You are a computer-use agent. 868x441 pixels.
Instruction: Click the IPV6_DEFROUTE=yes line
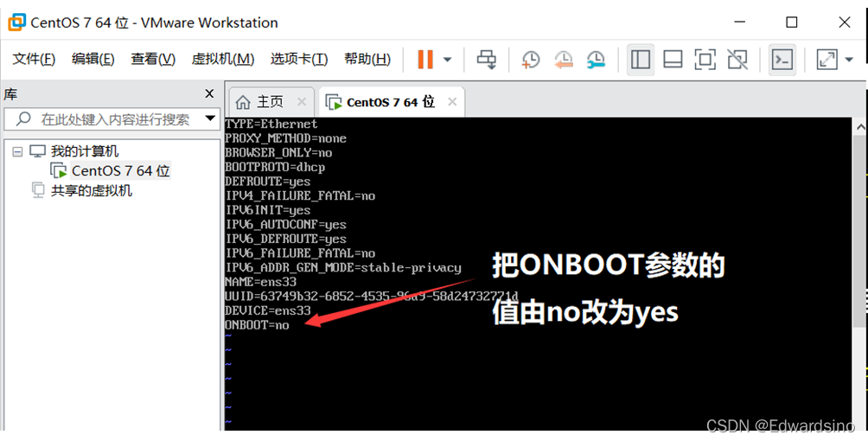click(x=285, y=239)
